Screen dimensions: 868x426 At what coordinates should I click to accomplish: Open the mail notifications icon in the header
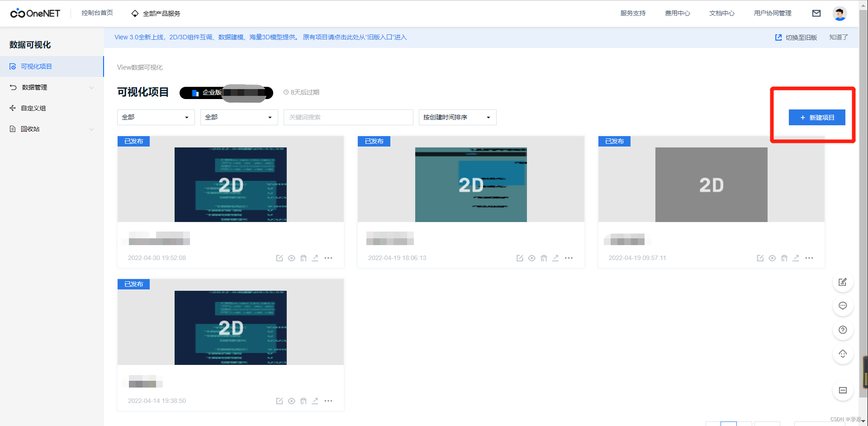(816, 13)
